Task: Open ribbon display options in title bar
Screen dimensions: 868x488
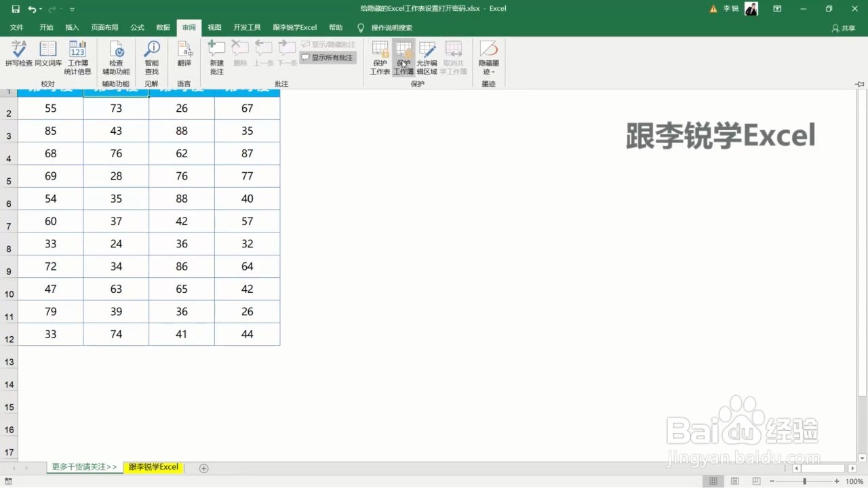Action: coord(777,9)
